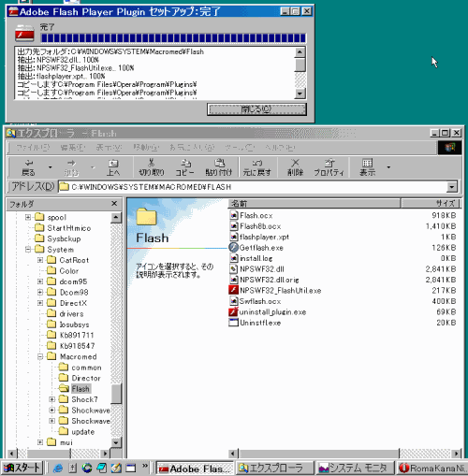Open the Help (ヘルプ) menu in Explorer
This screenshot has height=476, width=468.
280,148
